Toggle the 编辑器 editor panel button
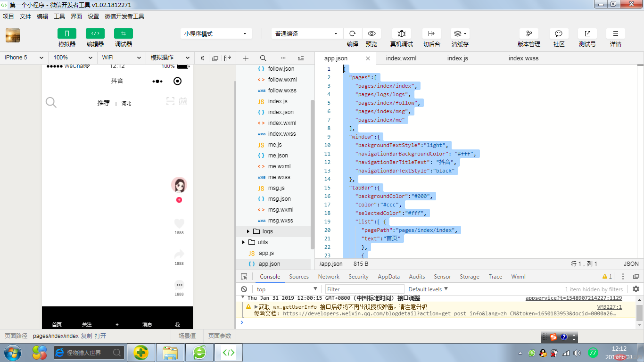Screen dimensions: 644x362 tap(95, 33)
